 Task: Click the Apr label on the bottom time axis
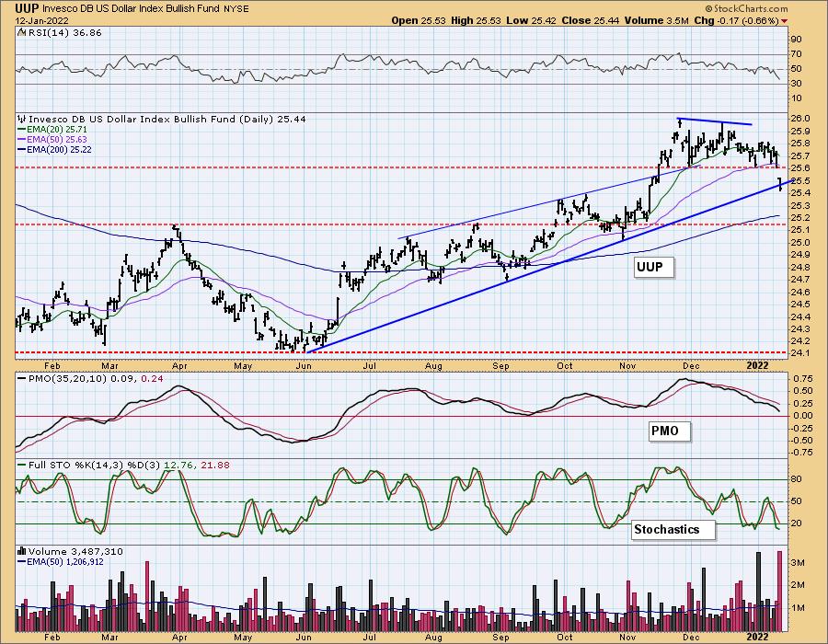tap(179, 638)
